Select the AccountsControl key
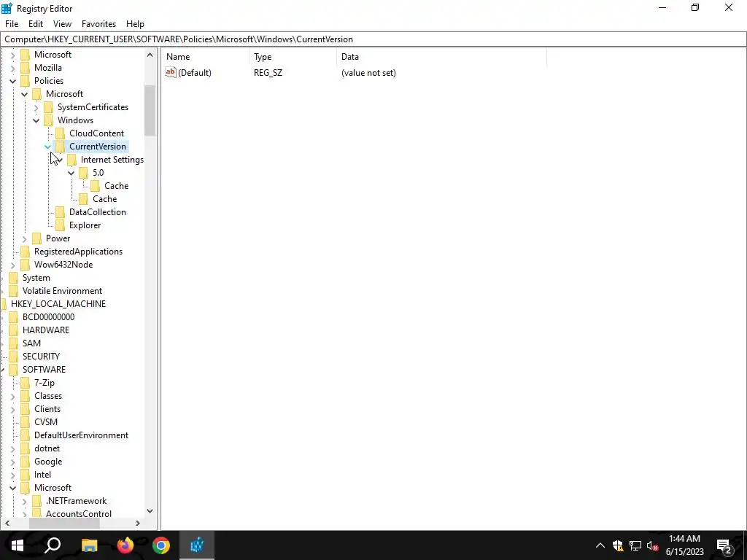The image size is (747, 560). coord(79,514)
